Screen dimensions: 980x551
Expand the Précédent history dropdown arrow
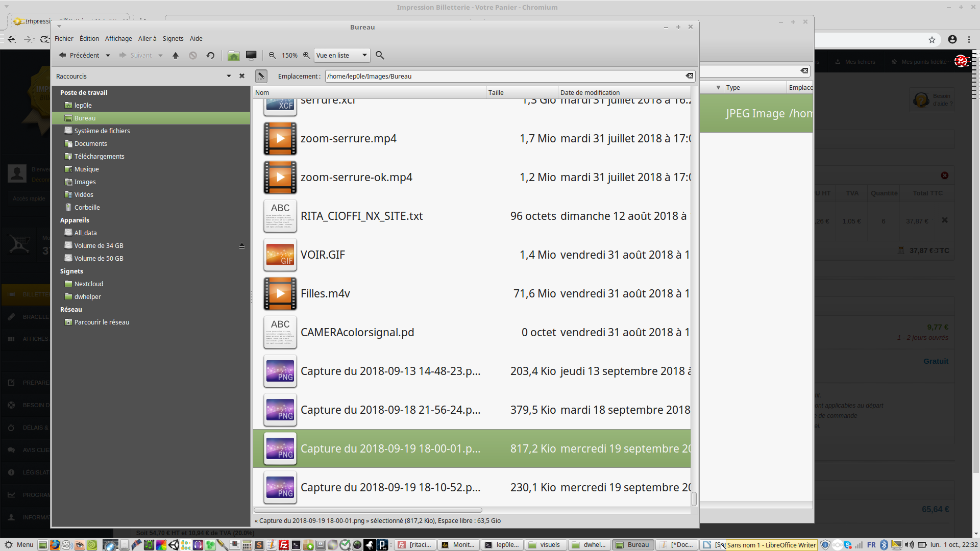[108, 56]
